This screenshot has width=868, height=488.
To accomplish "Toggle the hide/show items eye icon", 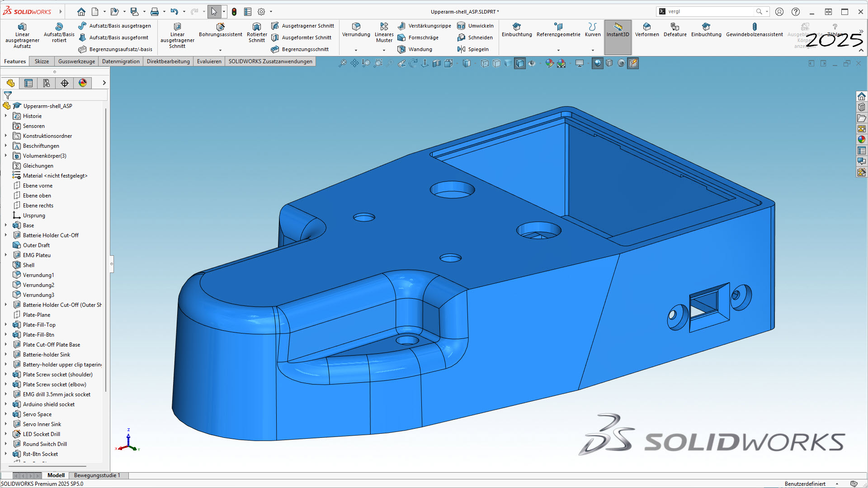I will pos(532,63).
